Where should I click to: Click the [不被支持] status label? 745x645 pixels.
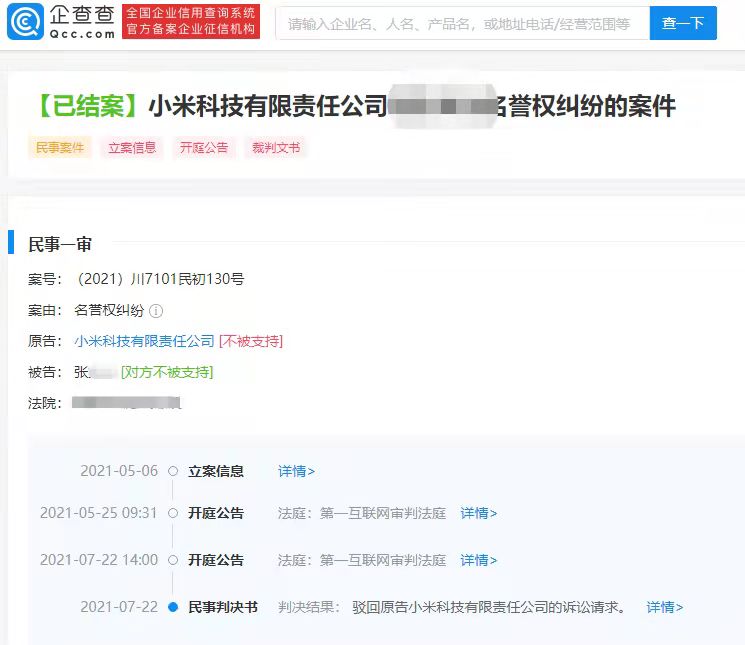[251, 341]
